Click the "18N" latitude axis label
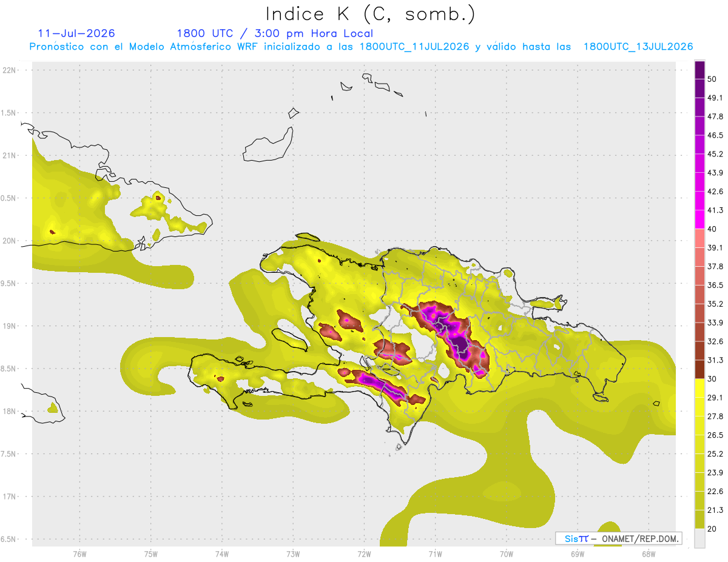728x562 pixels. tap(10, 412)
